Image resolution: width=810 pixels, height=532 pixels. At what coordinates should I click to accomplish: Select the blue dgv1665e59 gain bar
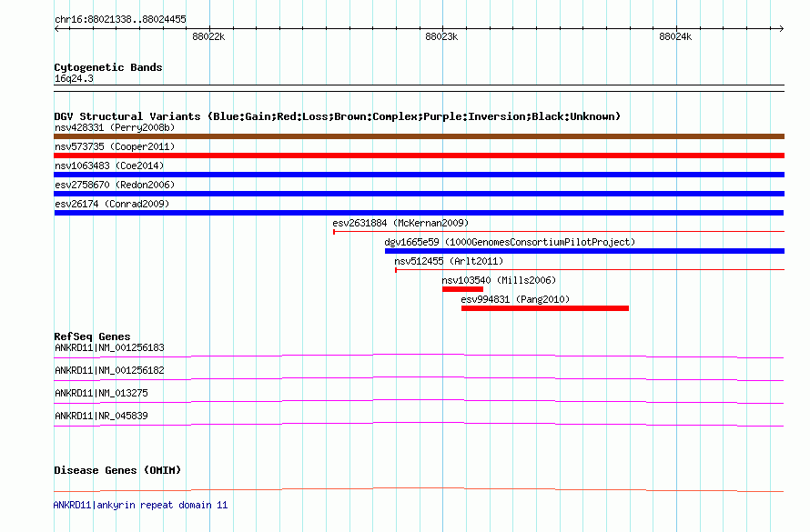click(585, 251)
